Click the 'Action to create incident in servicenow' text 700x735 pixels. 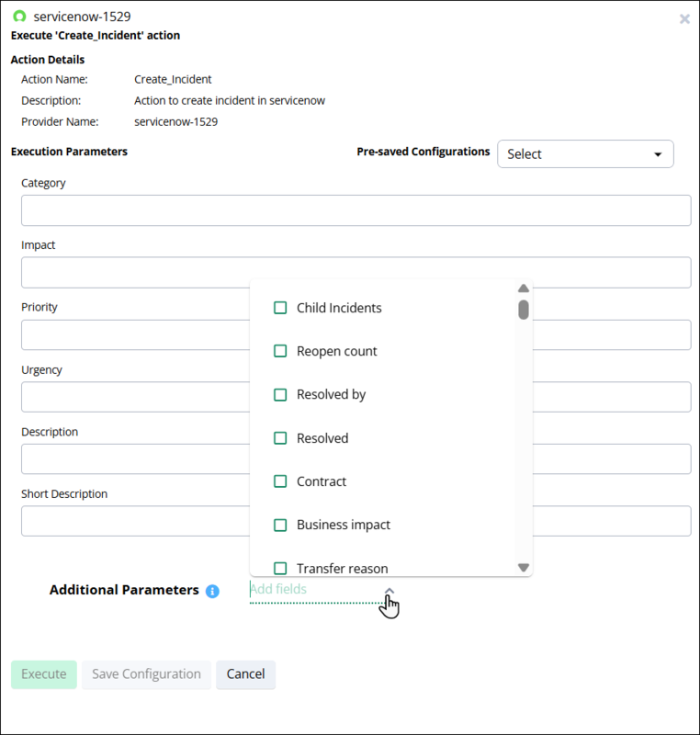coord(230,101)
